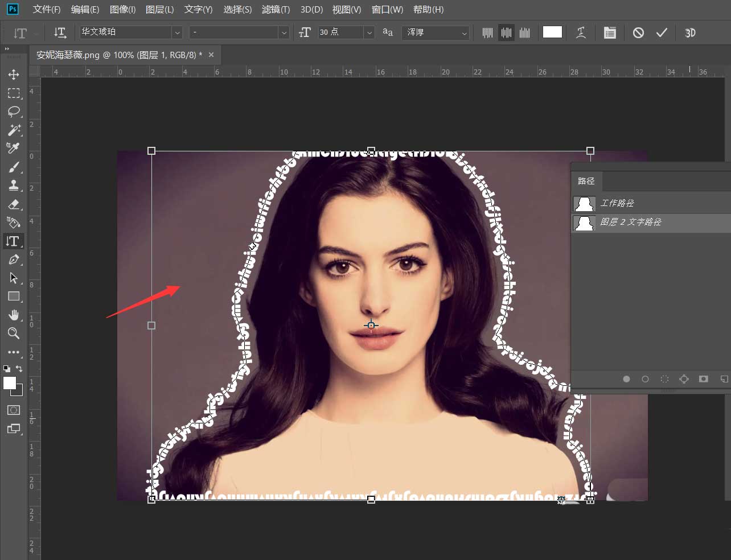
Task: Open the anti-aliasing dropdown 浑厚
Action: 436,32
